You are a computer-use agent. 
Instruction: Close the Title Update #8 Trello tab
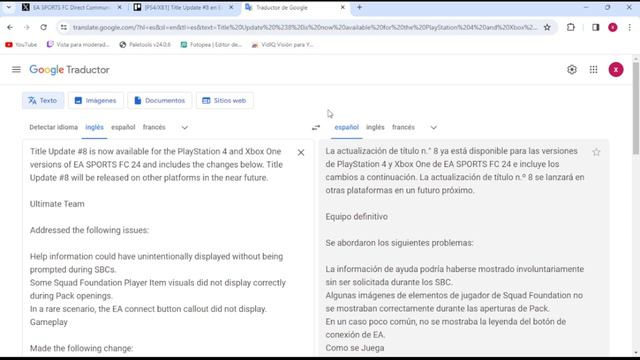pyautogui.click(x=231, y=7)
